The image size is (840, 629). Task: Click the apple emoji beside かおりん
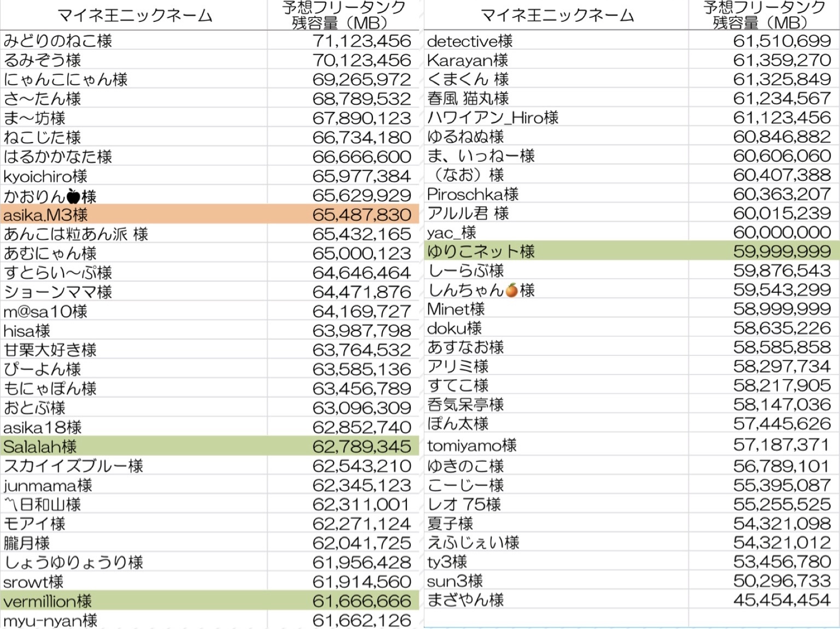pos(73,196)
